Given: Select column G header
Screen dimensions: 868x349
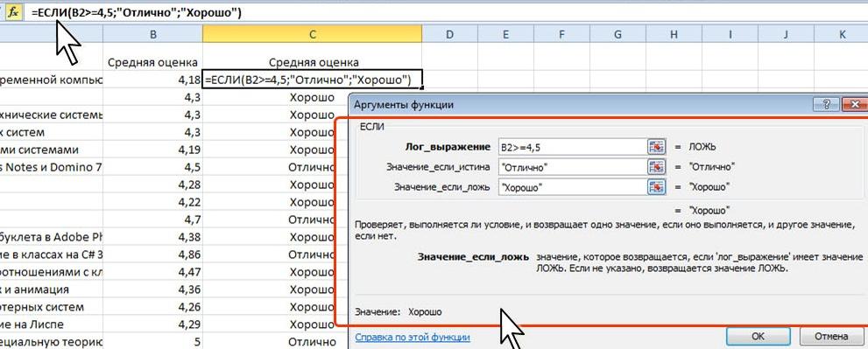Looking at the screenshot, I should click(617, 34).
